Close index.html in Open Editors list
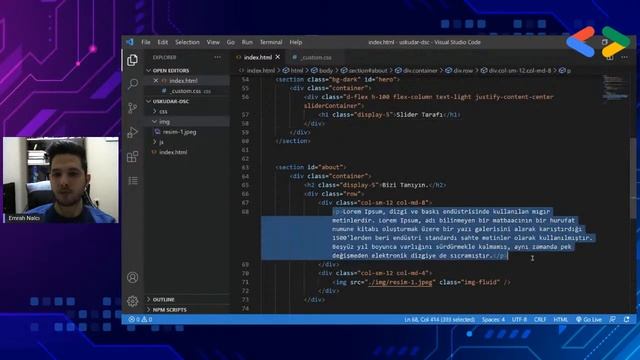 coord(156,81)
